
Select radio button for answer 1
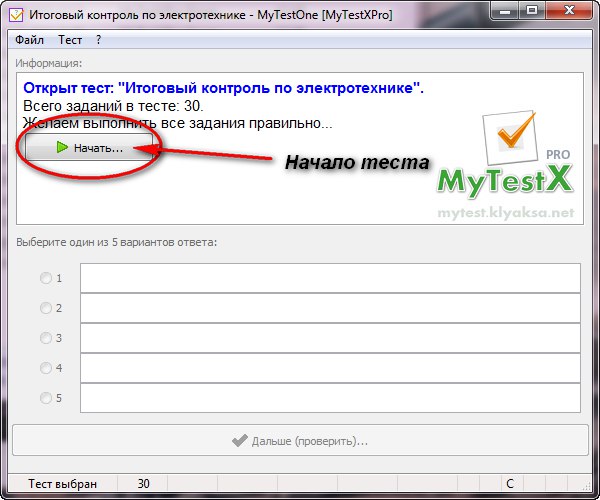45,278
